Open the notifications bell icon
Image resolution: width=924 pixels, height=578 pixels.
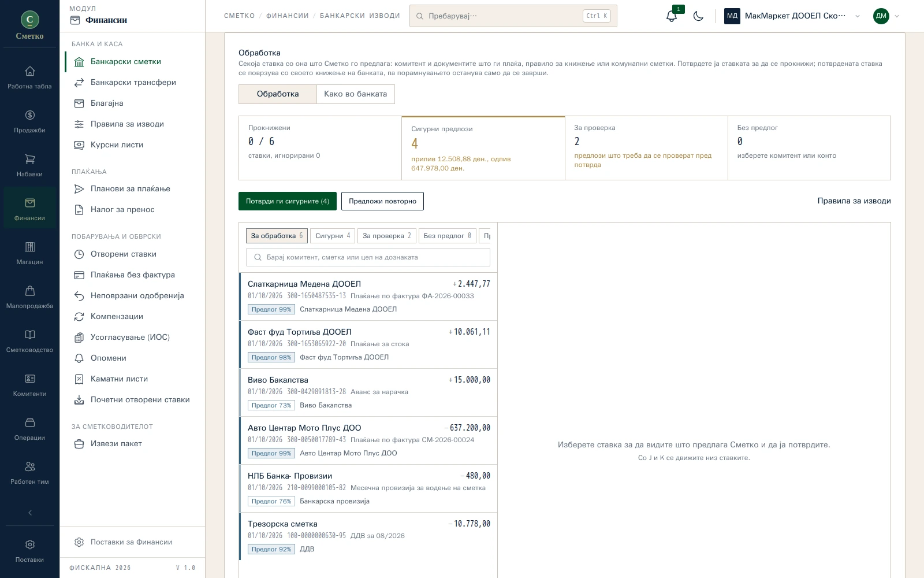pos(671,16)
